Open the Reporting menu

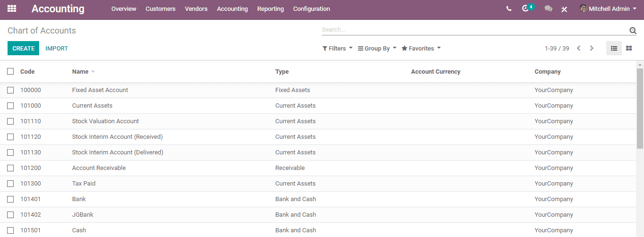[271, 9]
